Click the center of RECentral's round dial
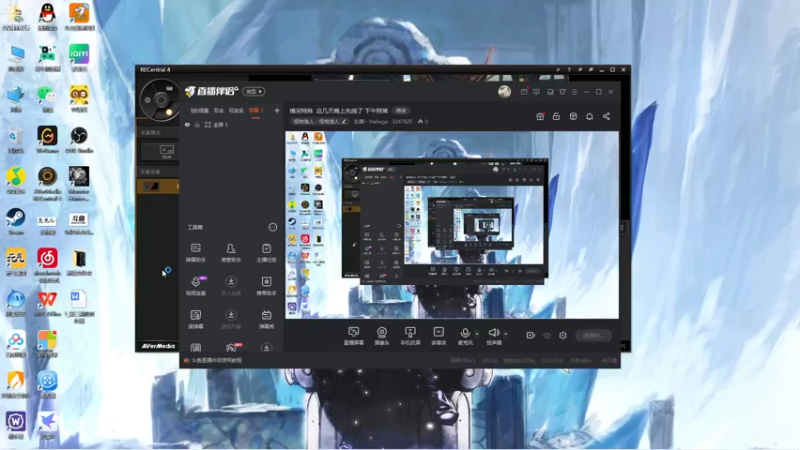This screenshot has width=800, height=450. pos(161,99)
